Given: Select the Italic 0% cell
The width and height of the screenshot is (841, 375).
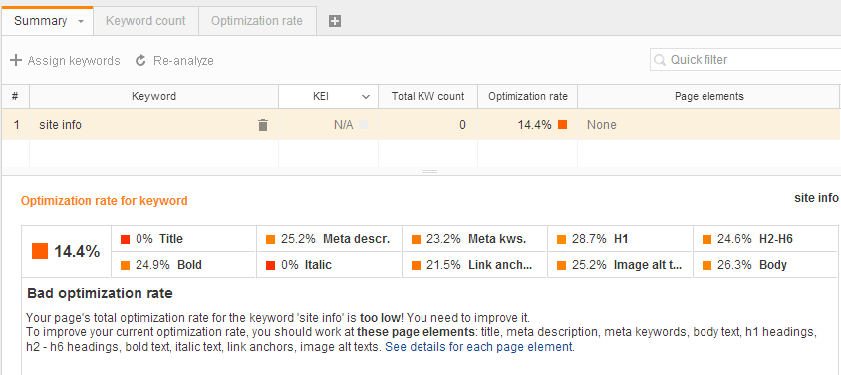Looking at the screenshot, I should (x=329, y=265).
